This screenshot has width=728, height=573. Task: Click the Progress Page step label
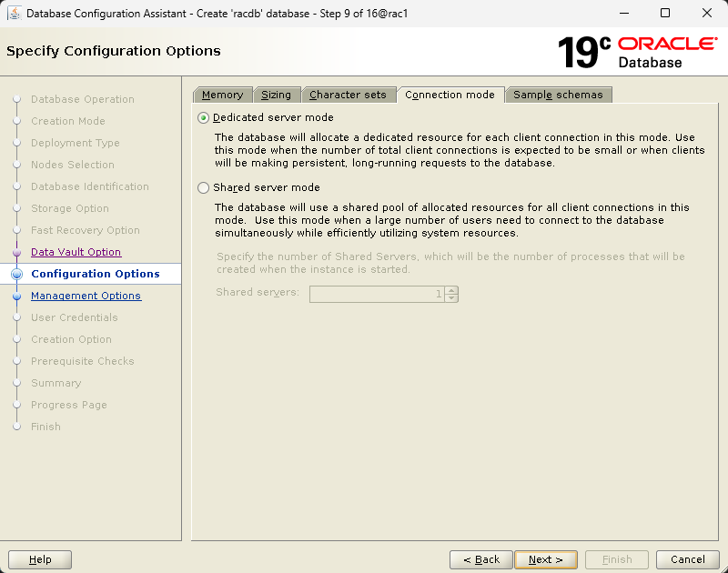pyautogui.click(x=69, y=405)
